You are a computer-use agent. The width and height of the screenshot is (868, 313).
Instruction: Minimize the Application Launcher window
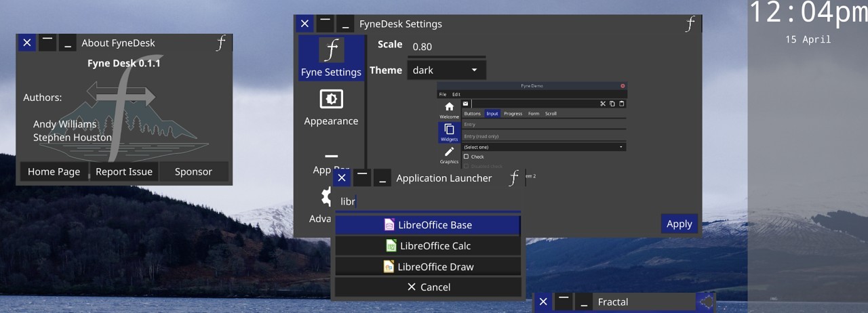tap(382, 178)
